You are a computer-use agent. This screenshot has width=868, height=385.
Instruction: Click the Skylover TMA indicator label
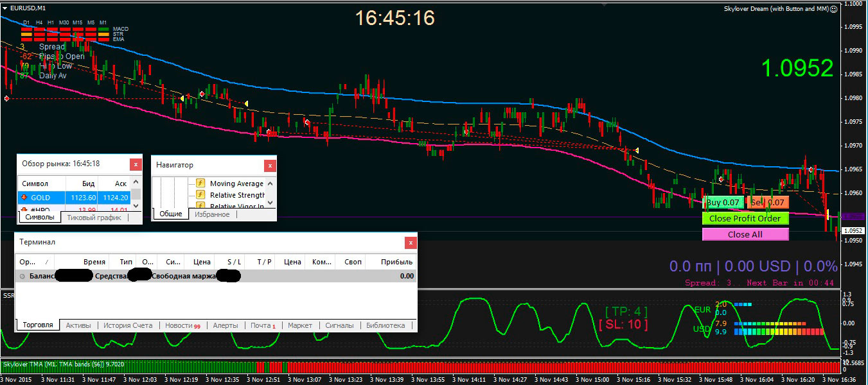click(x=63, y=364)
